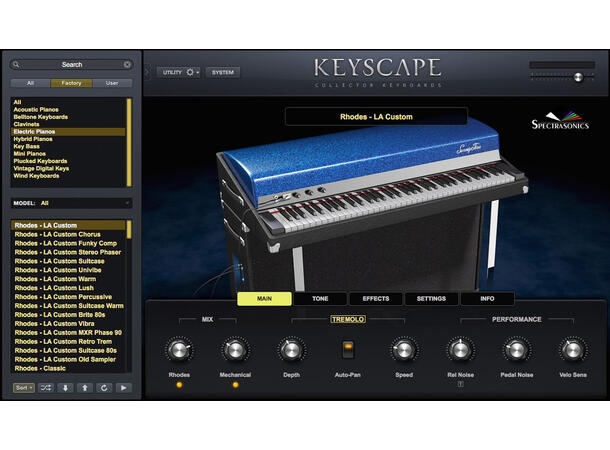Click the Rhodes mix knob
The width and height of the screenshot is (610, 450).
(179, 350)
